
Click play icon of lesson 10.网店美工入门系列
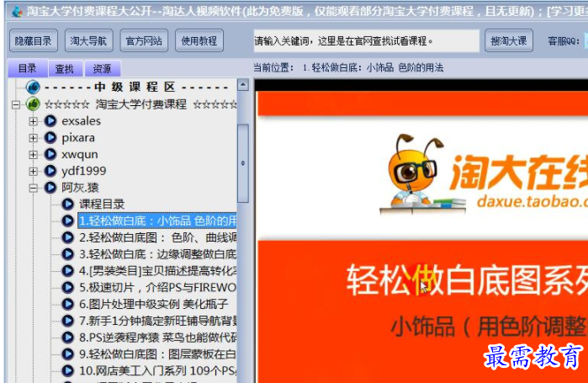(x=67, y=370)
